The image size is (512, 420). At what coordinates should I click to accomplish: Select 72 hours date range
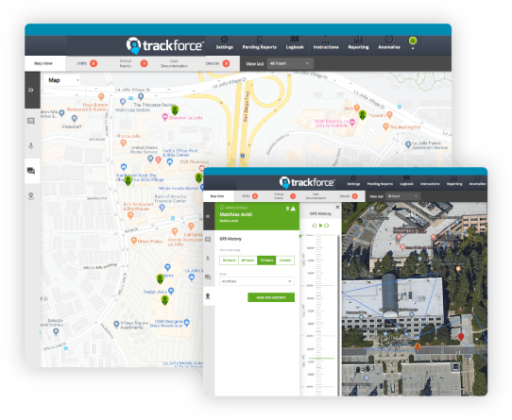[x=266, y=260]
